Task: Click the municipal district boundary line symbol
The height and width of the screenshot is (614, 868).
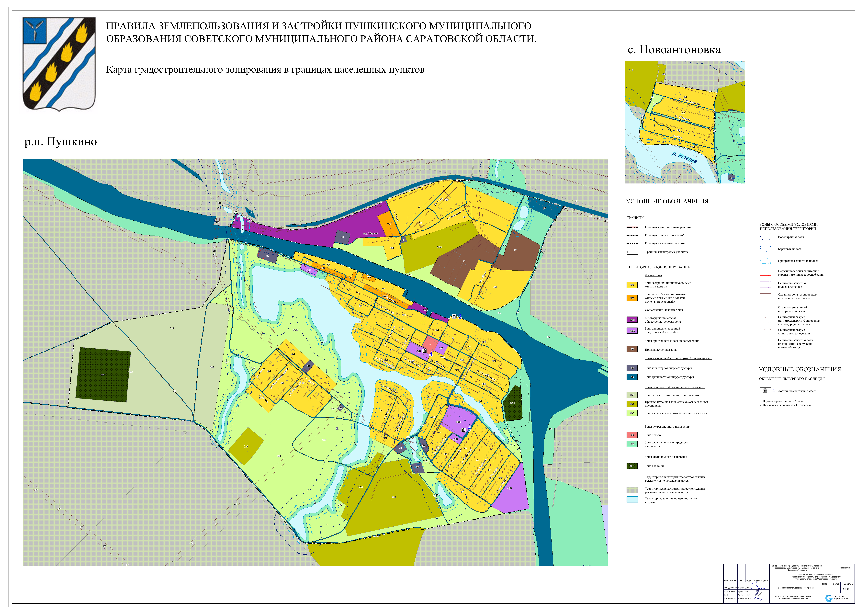Action: pos(632,227)
